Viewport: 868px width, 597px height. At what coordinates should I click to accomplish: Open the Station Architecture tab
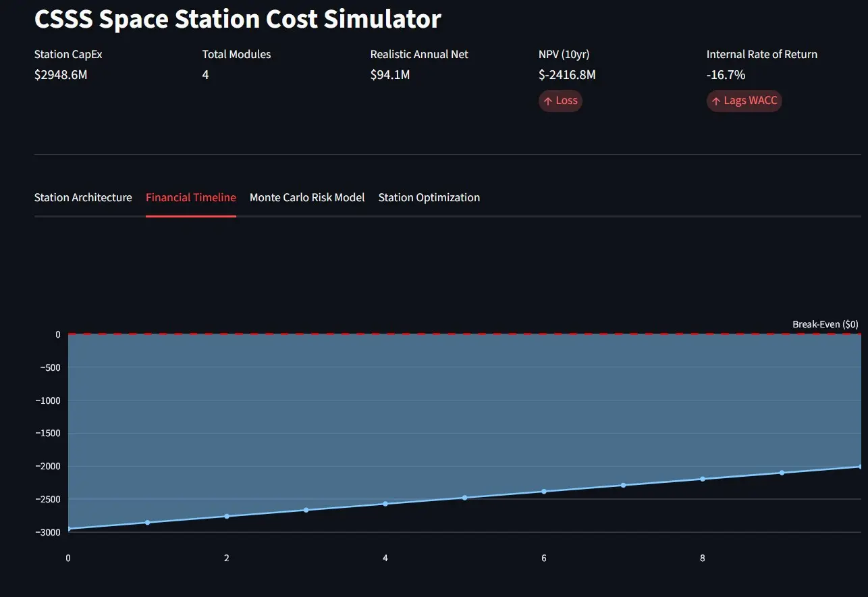tap(83, 197)
